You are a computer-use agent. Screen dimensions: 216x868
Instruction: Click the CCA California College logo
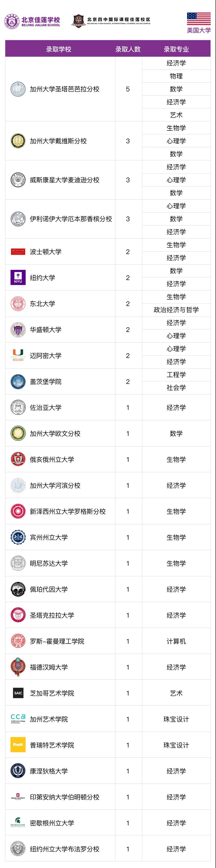pyautogui.click(x=18, y=719)
